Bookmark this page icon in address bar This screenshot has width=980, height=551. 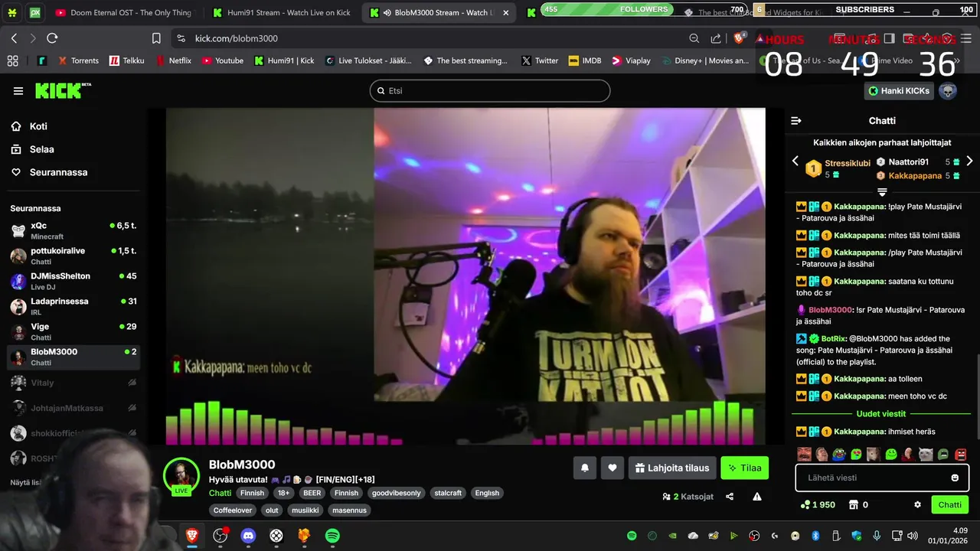coord(156,38)
